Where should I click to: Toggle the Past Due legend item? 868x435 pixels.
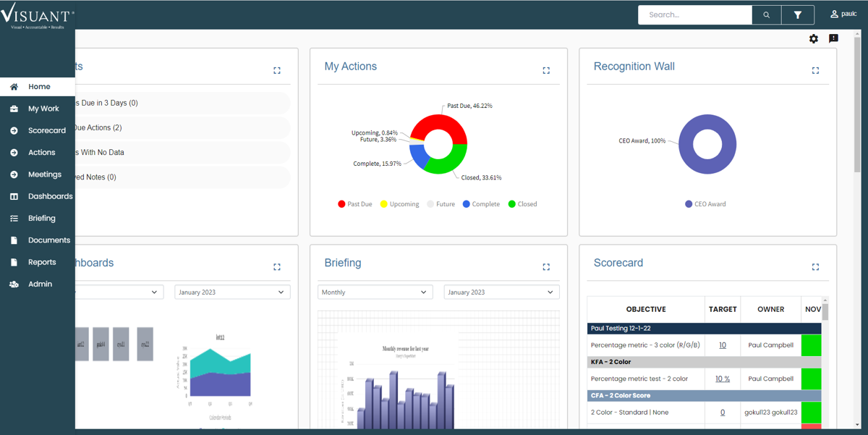[x=354, y=204]
